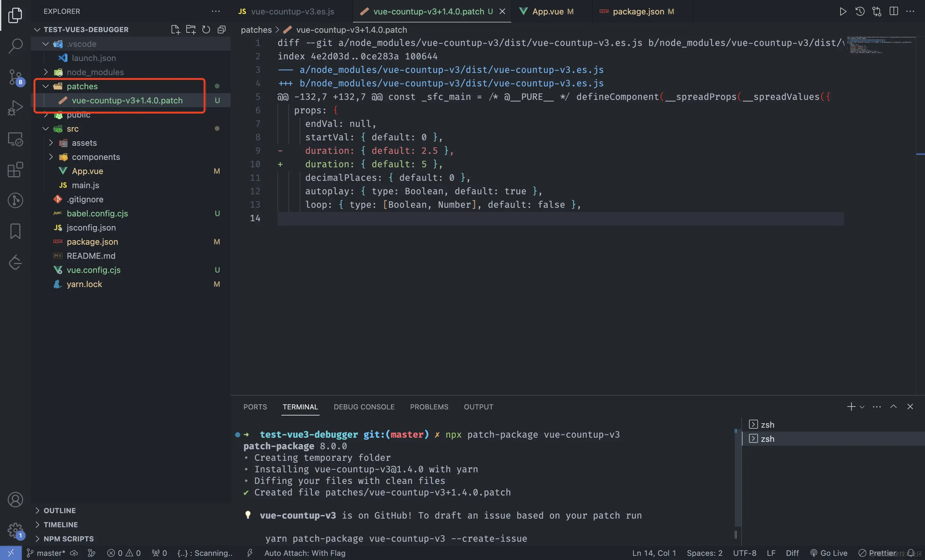Open babel.config.cjs file
Viewport: 925px width, 560px height.
(131, 213)
